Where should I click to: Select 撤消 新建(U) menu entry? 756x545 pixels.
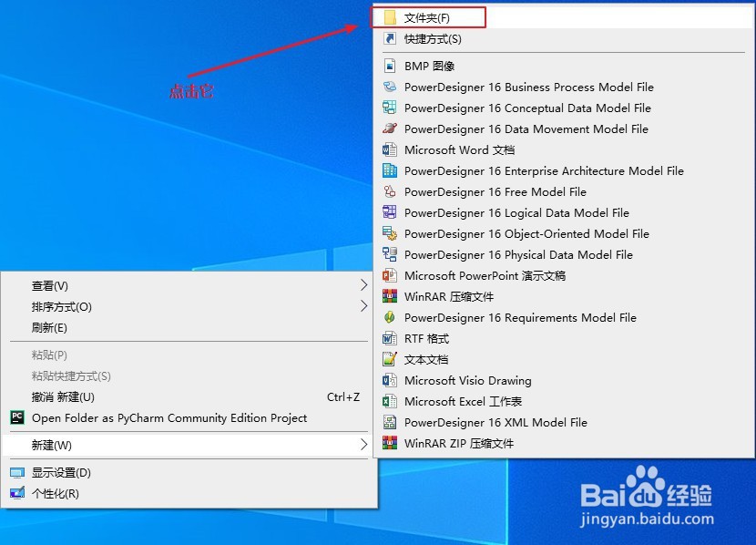(x=189, y=397)
